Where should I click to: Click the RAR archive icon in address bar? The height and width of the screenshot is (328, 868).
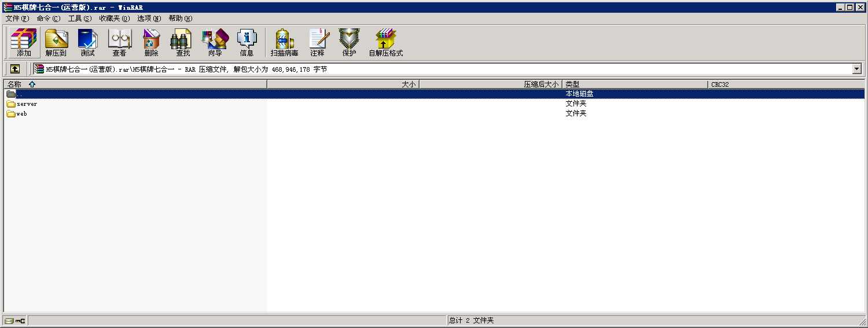tap(39, 69)
